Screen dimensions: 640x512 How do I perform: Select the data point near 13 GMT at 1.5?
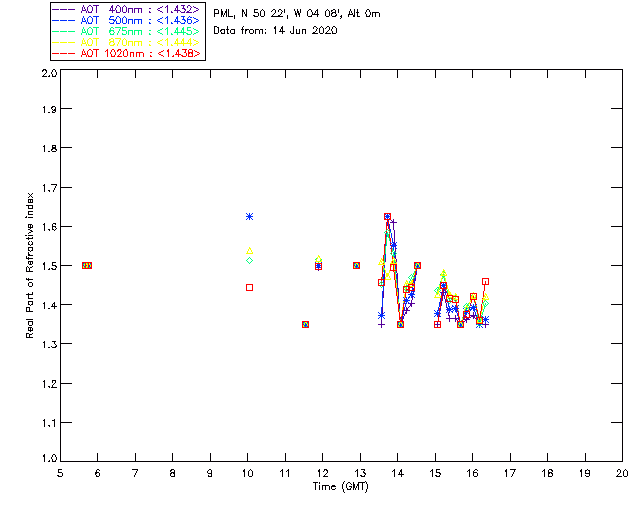point(356,265)
